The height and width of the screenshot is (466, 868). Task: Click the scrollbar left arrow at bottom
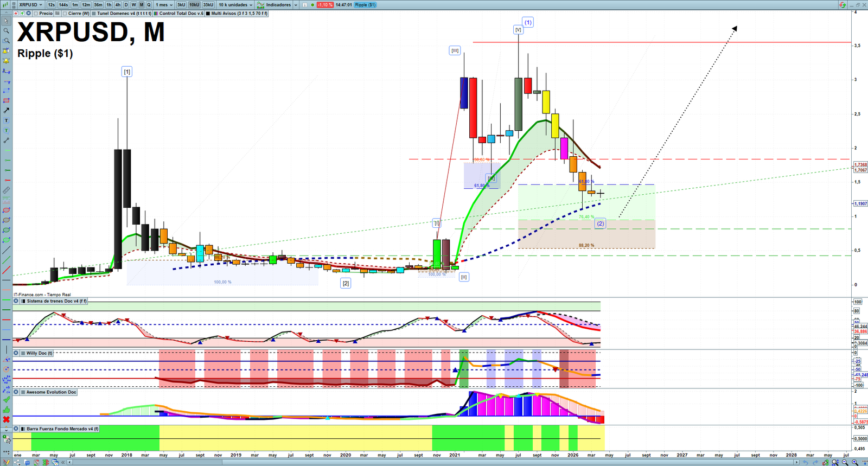point(69,462)
